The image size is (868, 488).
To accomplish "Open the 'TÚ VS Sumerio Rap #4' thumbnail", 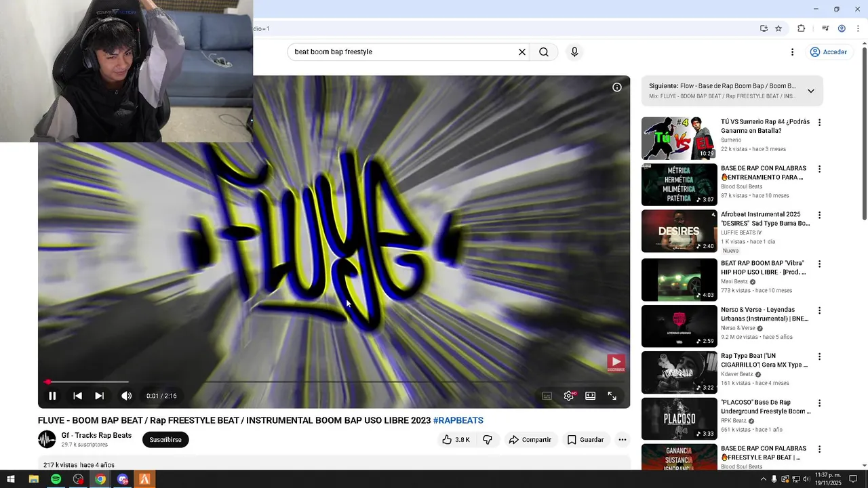I will point(679,138).
